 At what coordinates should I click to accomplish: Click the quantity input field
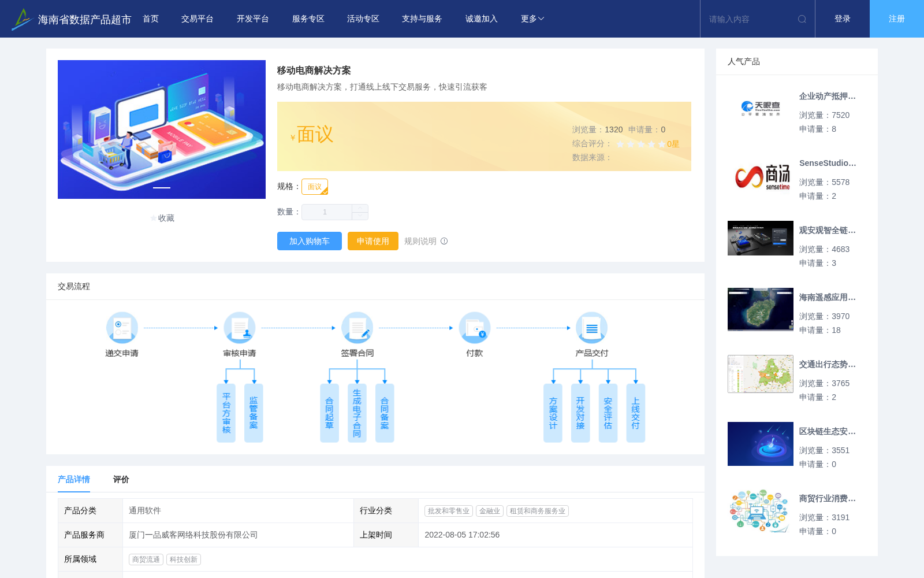(x=327, y=212)
